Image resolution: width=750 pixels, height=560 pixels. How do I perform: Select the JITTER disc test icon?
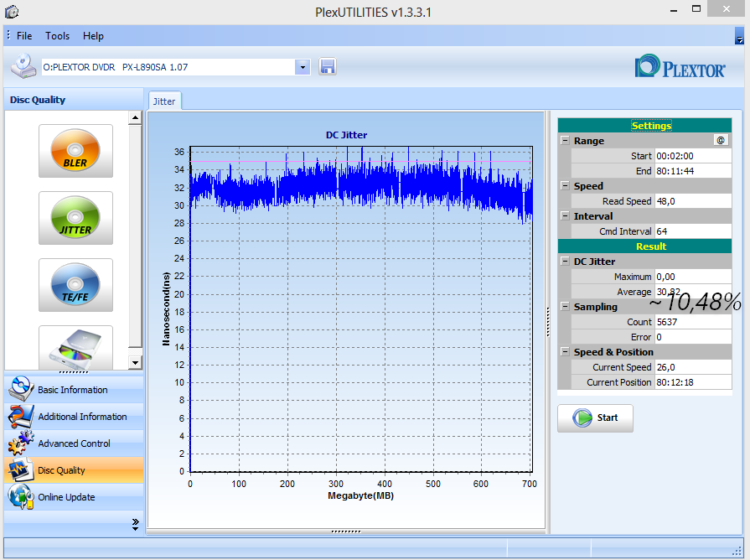75,218
